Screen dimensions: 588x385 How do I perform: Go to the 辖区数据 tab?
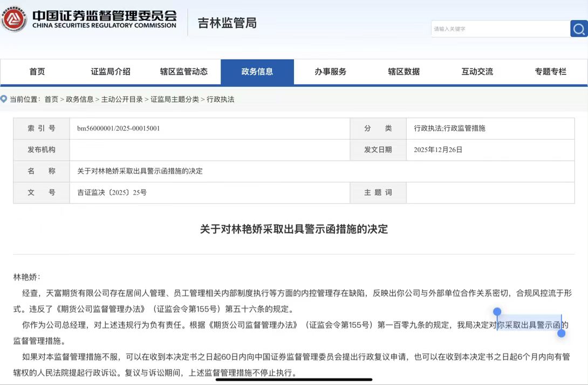click(404, 72)
